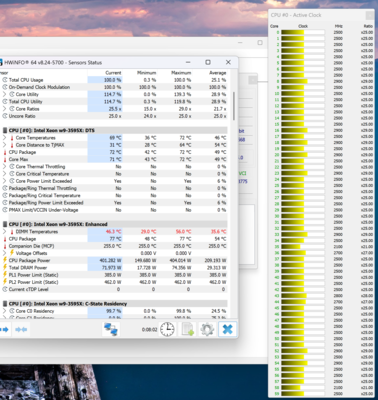
Task: Maximize the HWiNFO Sensors Status window
Action: pyautogui.click(x=208, y=62)
